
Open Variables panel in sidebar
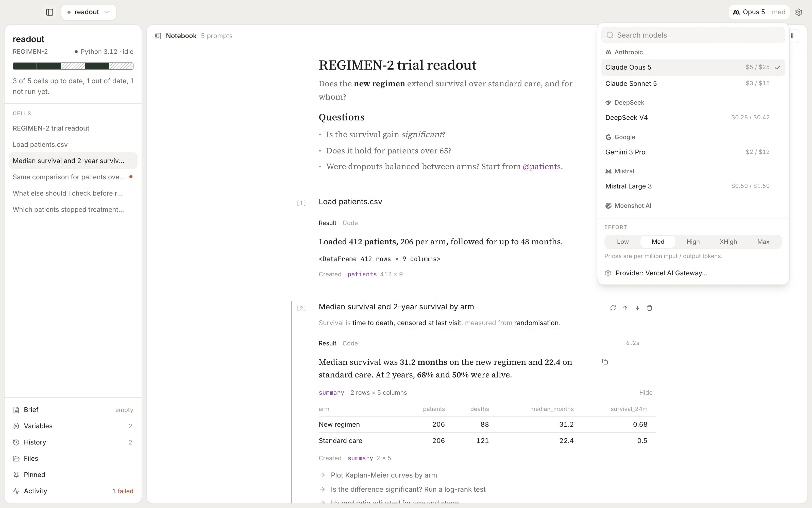73,426
